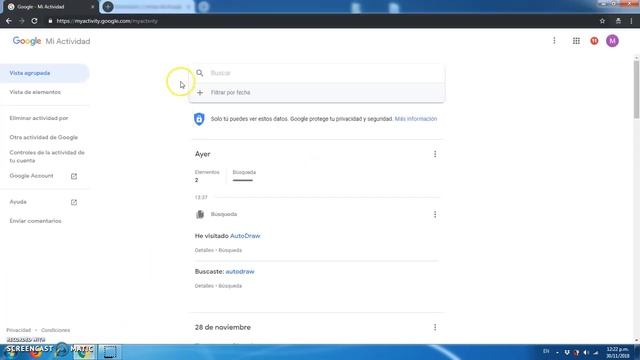Click the page vertical scrollbar thumb
Screen dimensions: 640x360
point(636,90)
